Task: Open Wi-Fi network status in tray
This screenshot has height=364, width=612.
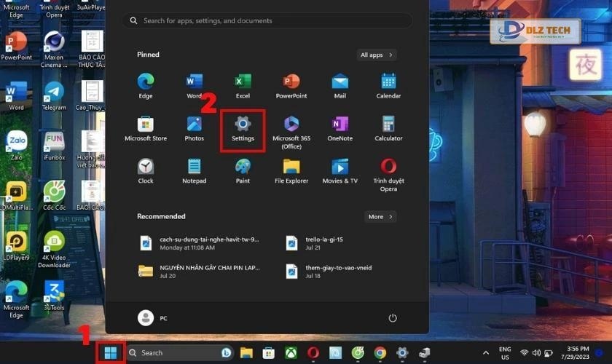Action: tap(524, 353)
